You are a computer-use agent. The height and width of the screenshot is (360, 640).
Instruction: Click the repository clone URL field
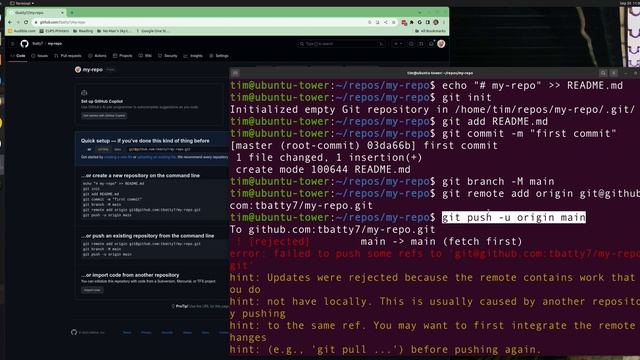click(176, 149)
